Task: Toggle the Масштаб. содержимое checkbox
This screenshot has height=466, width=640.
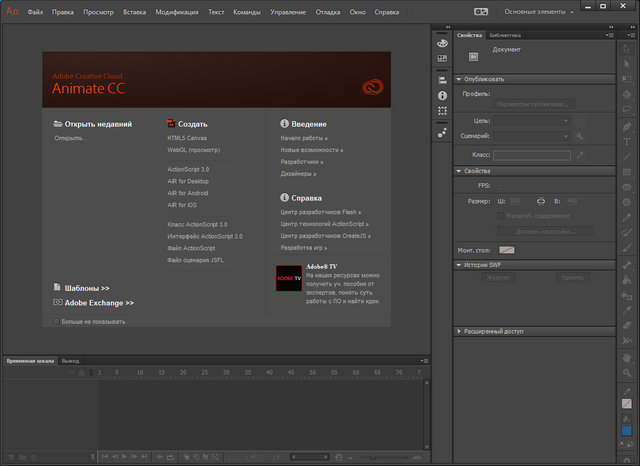Action: 499,215
